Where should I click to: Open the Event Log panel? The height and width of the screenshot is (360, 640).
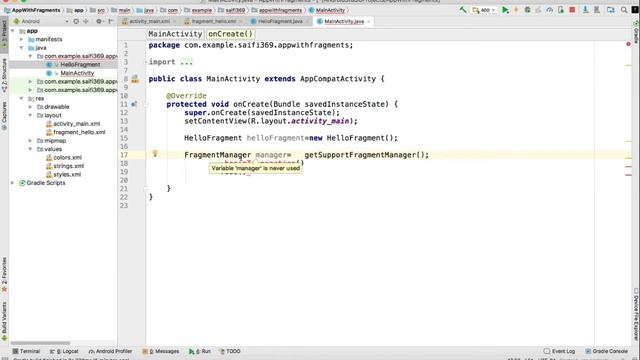559,351
